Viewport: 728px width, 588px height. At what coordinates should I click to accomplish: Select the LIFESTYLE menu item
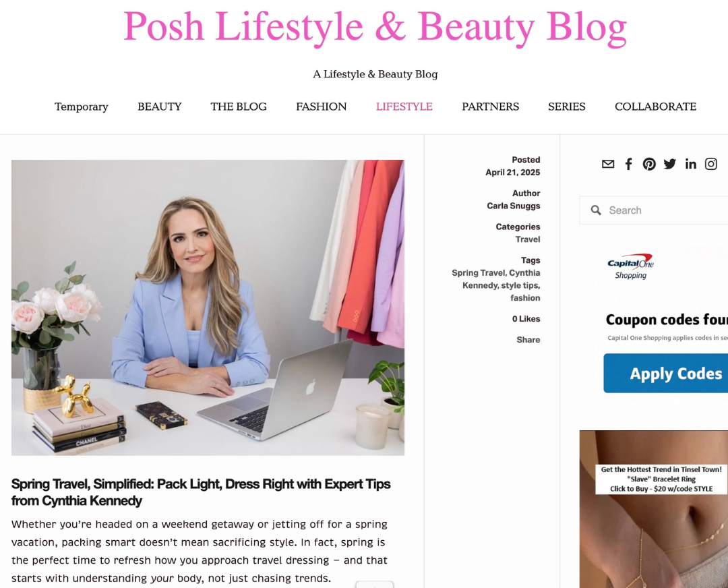pyautogui.click(x=404, y=107)
